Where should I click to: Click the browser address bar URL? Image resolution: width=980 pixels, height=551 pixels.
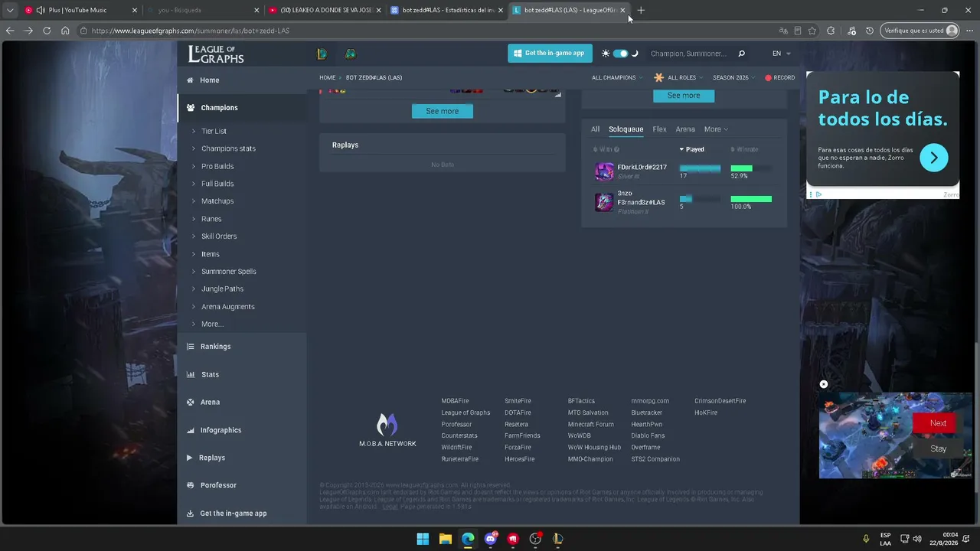190,31
